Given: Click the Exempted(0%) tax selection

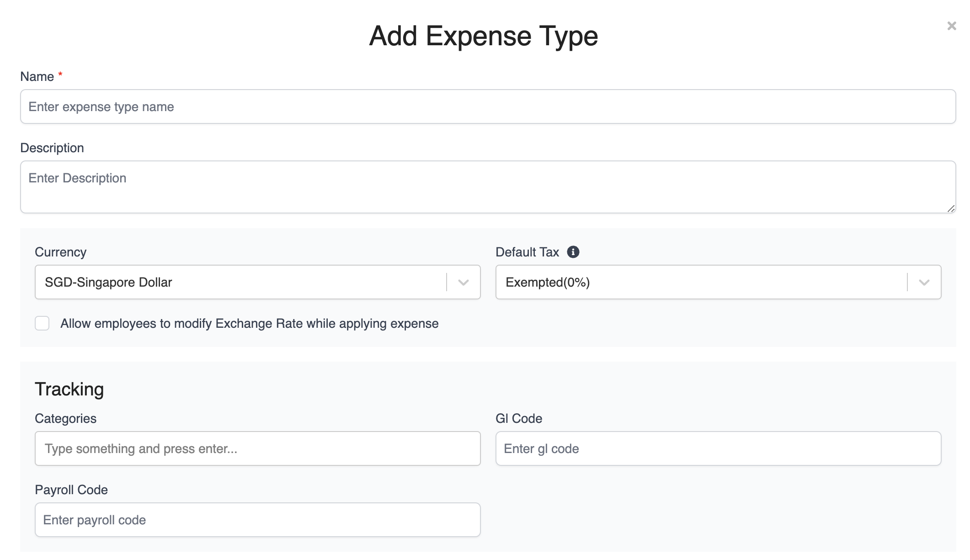Looking at the screenshot, I should (548, 283).
